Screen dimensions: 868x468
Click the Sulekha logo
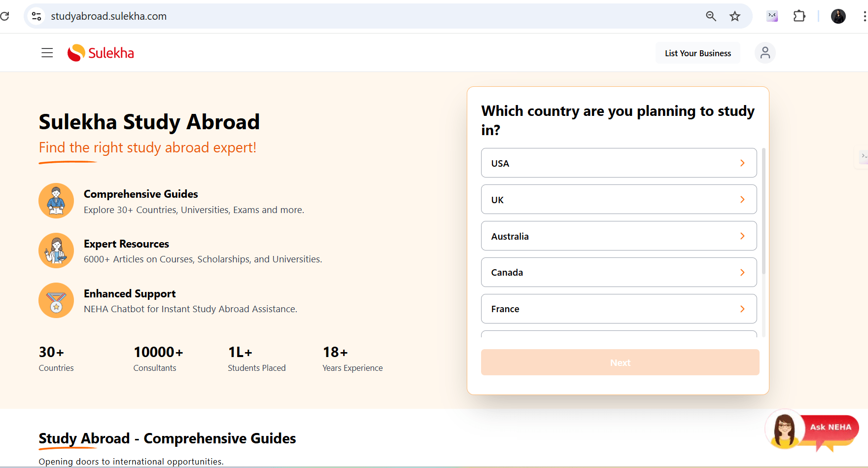[101, 53]
